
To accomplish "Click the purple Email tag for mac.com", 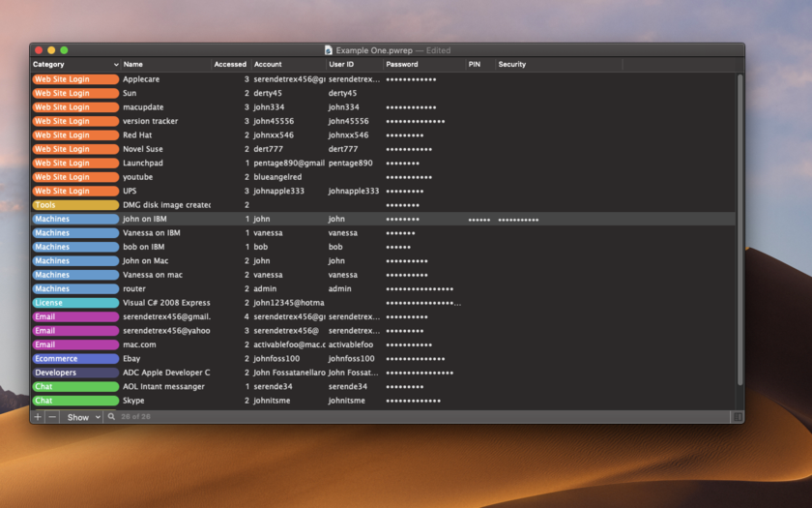I will pos(74,344).
